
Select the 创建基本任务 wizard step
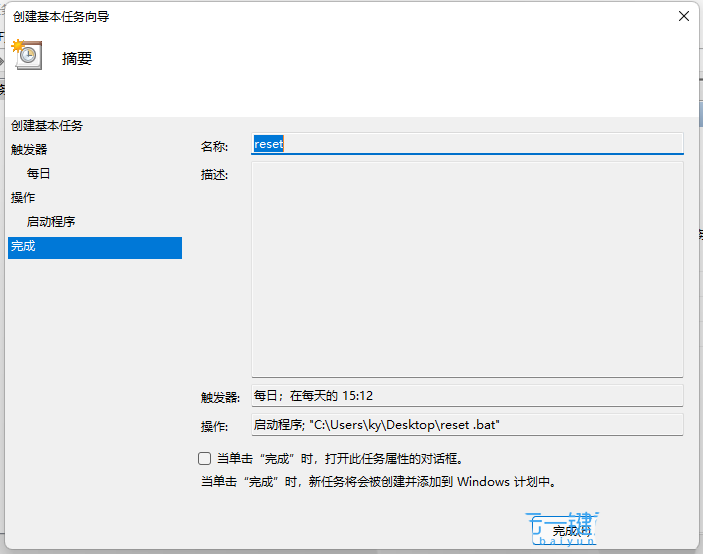(x=47, y=126)
